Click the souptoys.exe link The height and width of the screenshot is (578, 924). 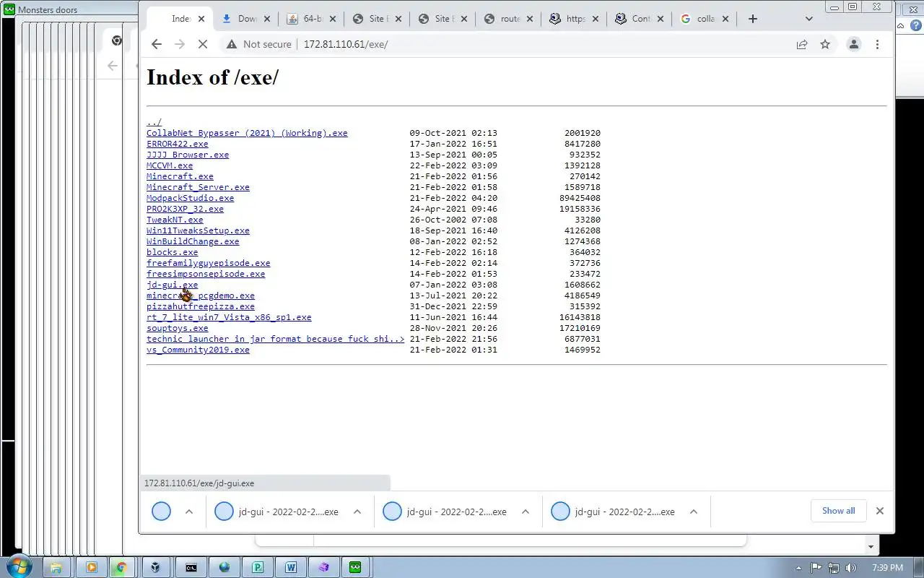(x=177, y=328)
